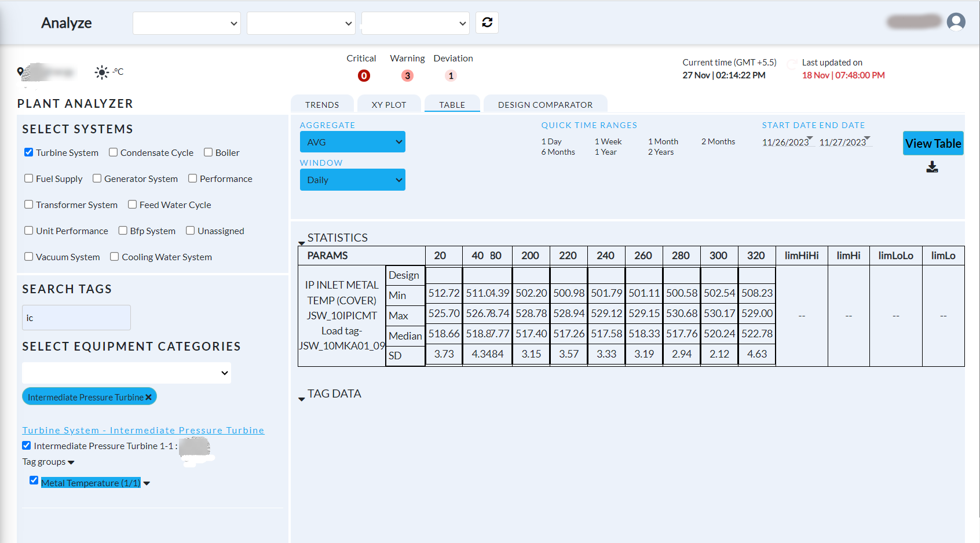Enable the Unassigned checkbox
Viewport: 980px width, 543px height.
(x=190, y=230)
